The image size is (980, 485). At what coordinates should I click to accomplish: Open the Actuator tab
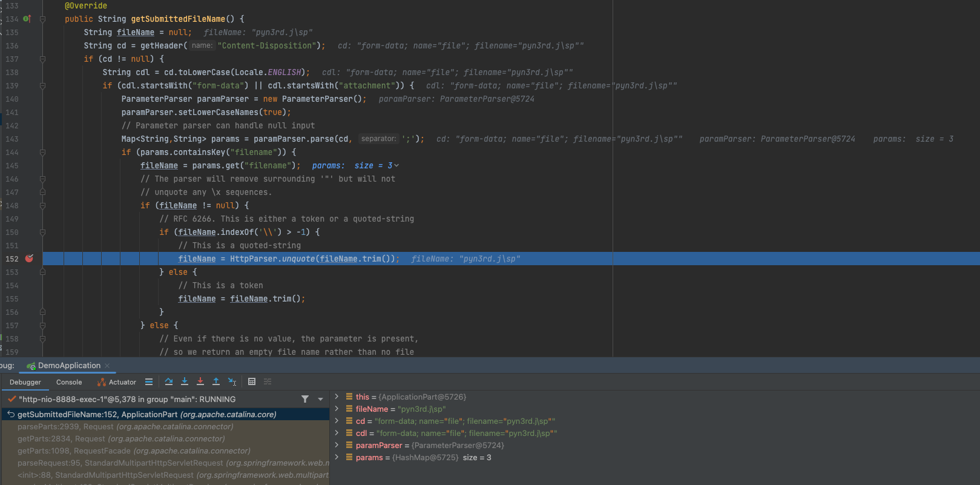click(x=117, y=382)
